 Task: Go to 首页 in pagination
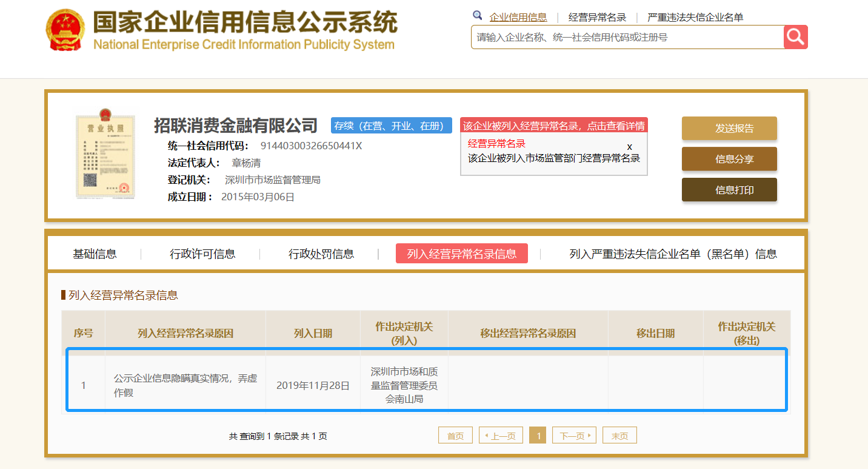click(x=455, y=436)
